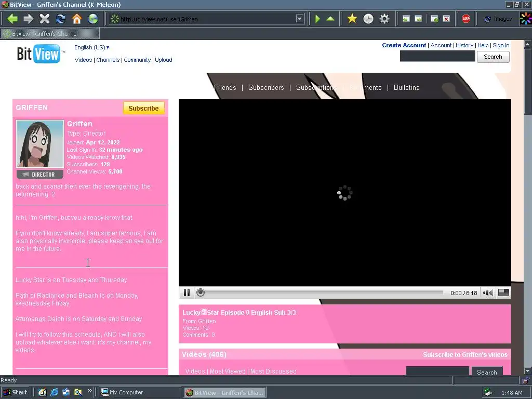532x399 pixels.
Task: Click the top site search field
Action: (437, 57)
